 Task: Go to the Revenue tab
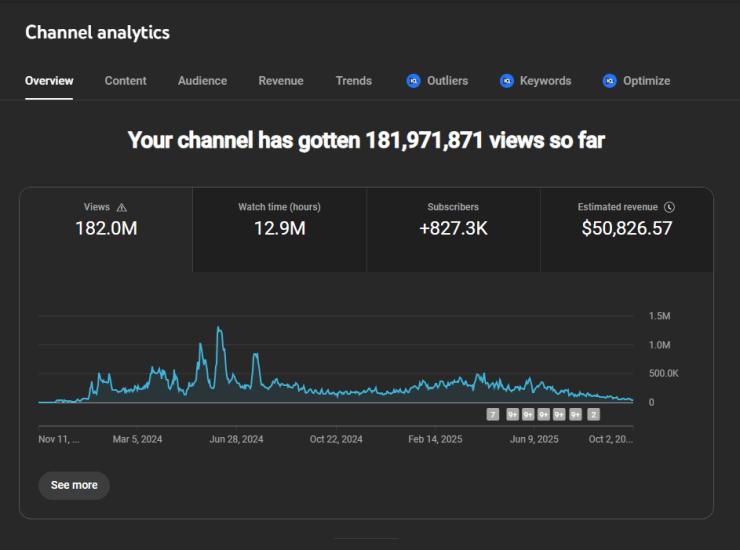click(x=280, y=81)
